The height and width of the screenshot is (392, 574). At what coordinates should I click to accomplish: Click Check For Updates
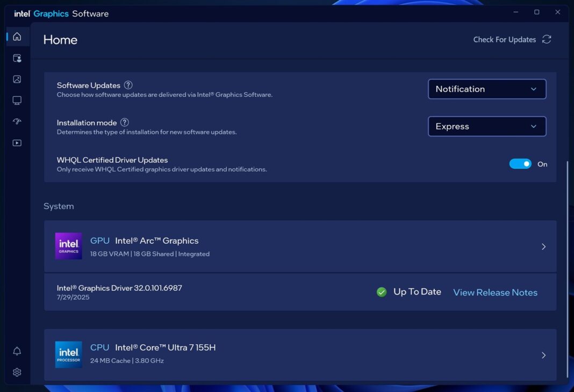pyautogui.click(x=504, y=39)
